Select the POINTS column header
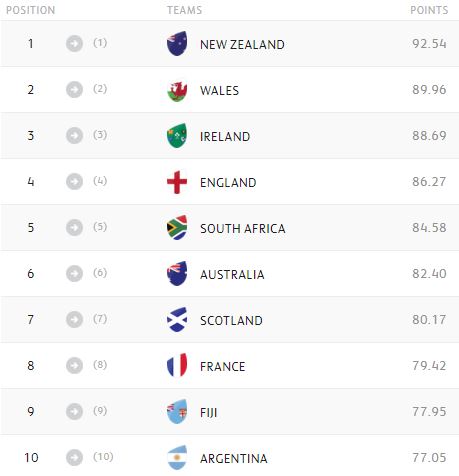 tap(429, 10)
